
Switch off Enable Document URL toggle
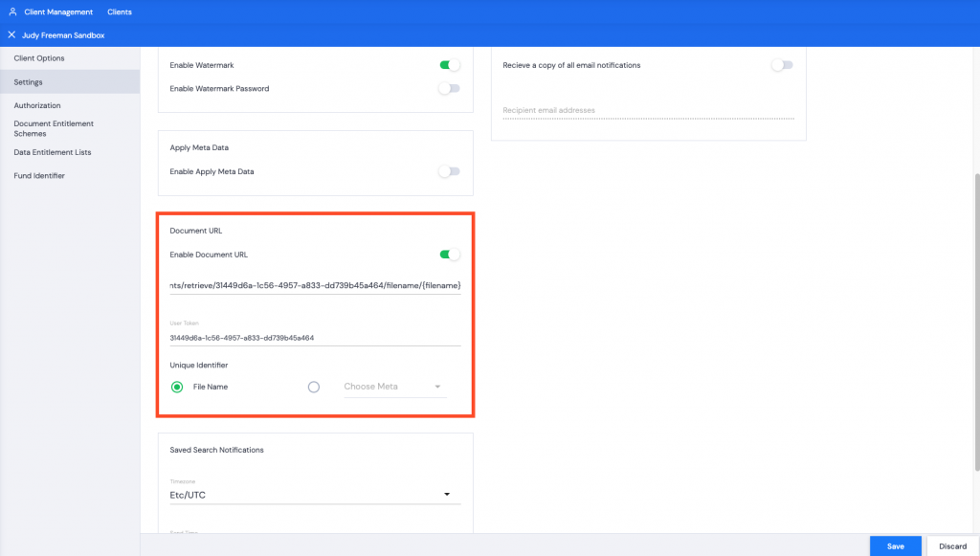click(450, 255)
